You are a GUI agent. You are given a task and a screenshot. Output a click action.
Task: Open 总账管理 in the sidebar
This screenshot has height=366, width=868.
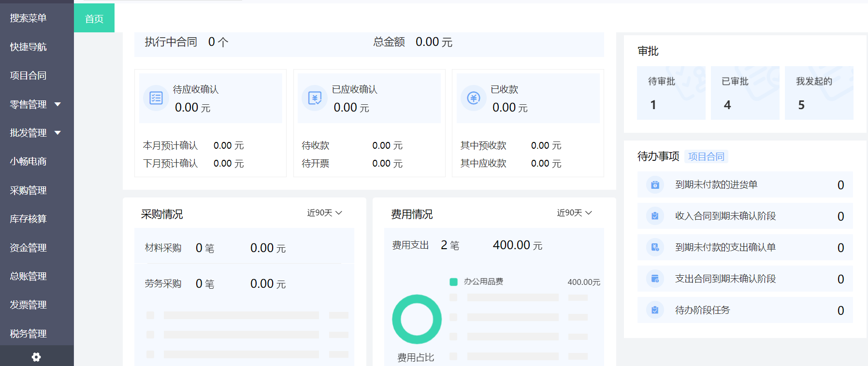[x=29, y=276]
